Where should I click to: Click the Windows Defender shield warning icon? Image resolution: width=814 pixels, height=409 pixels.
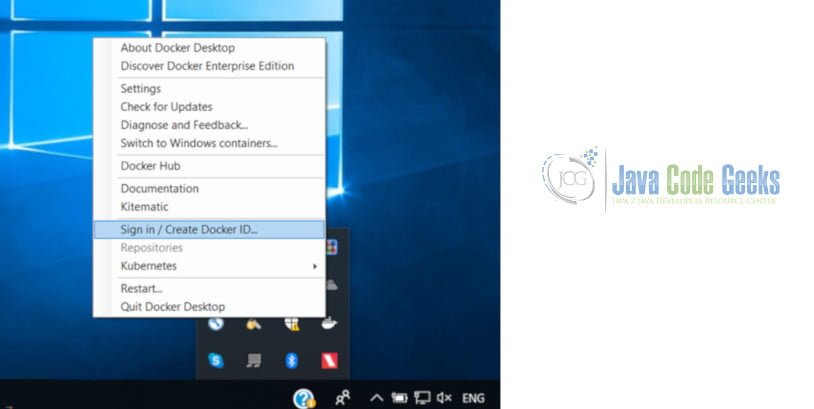292,324
